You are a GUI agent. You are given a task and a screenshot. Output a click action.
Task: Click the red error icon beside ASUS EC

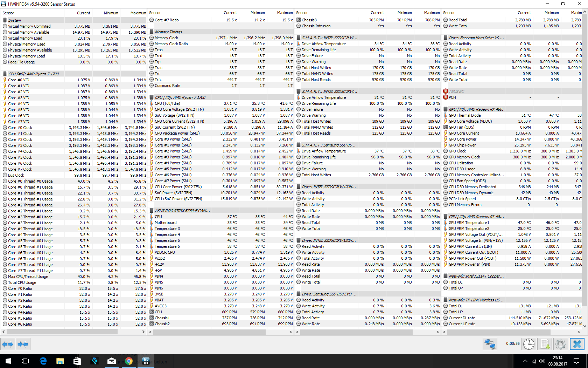446,91
